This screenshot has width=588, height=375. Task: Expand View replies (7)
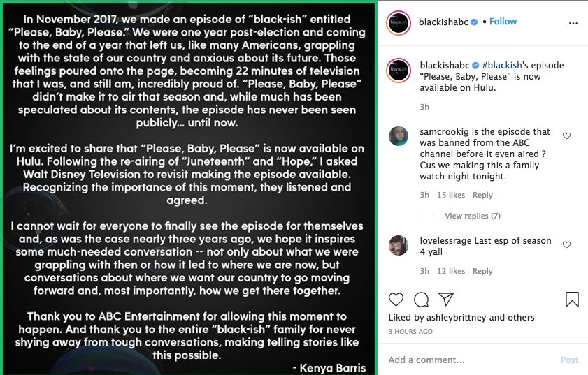click(x=472, y=216)
